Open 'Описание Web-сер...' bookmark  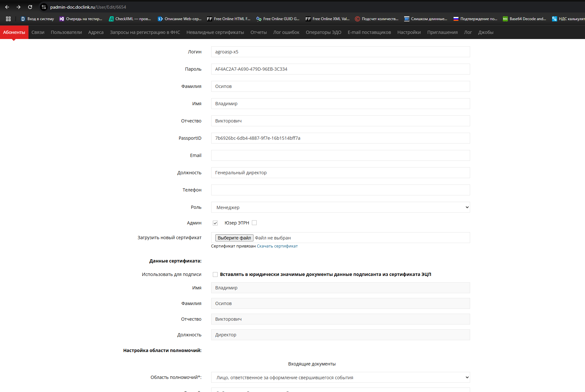click(x=180, y=19)
